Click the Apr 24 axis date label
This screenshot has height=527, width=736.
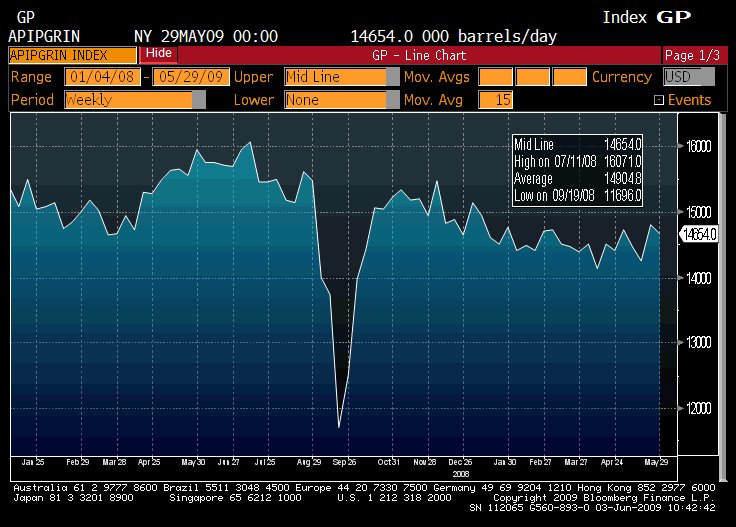tap(612, 462)
